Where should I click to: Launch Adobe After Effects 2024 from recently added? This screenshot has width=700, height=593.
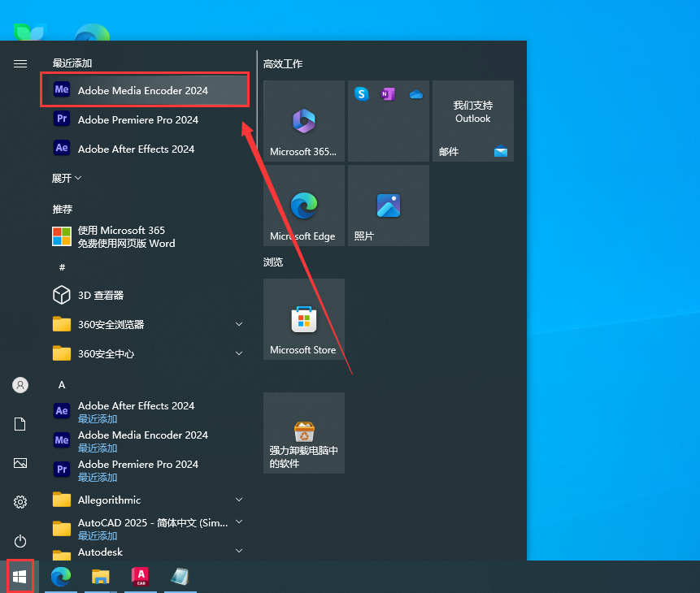(145, 149)
